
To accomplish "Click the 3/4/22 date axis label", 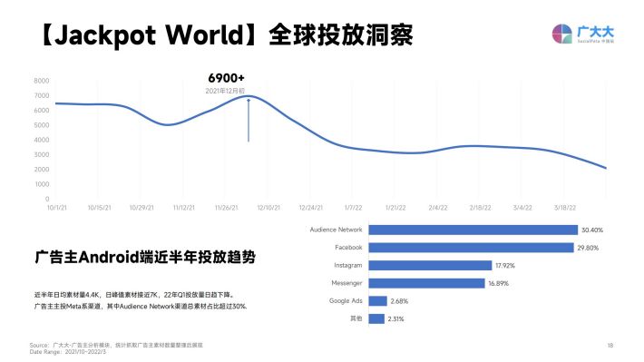I will pyautogui.click(x=522, y=208).
